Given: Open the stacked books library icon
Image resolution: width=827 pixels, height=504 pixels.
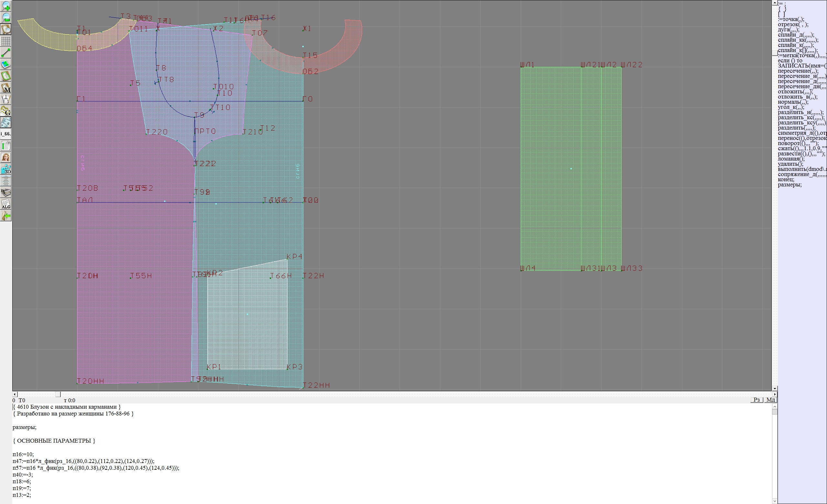Looking at the screenshot, I should [6, 193].
